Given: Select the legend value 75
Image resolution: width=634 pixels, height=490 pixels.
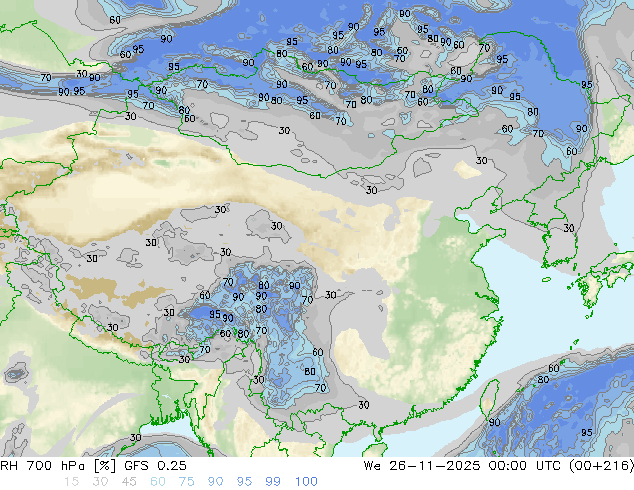Looking at the screenshot, I should click(186, 482).
